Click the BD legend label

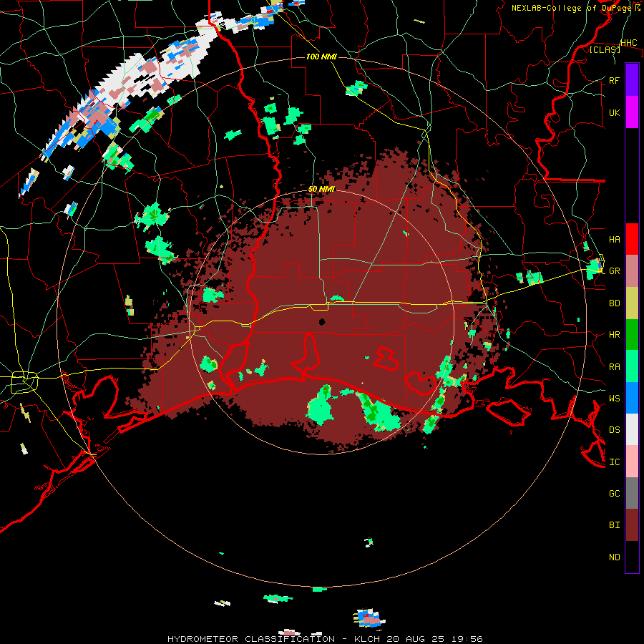click(x=615, y=303)
